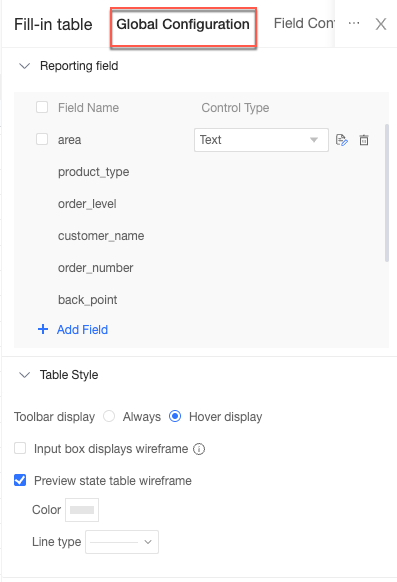
Task: Delete the area field with trash icon
Action: (364, 140)
